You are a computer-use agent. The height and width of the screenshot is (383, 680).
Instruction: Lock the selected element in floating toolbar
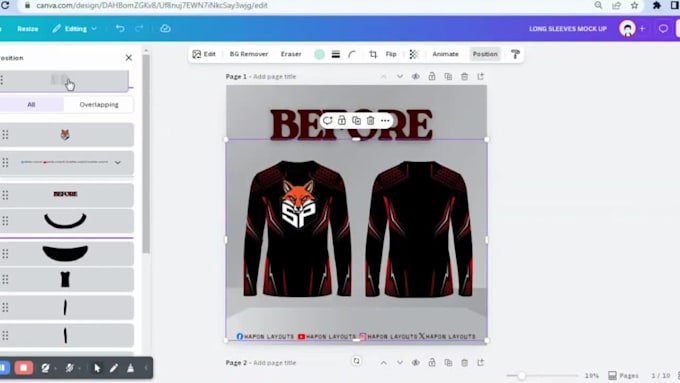pos(342,121)
